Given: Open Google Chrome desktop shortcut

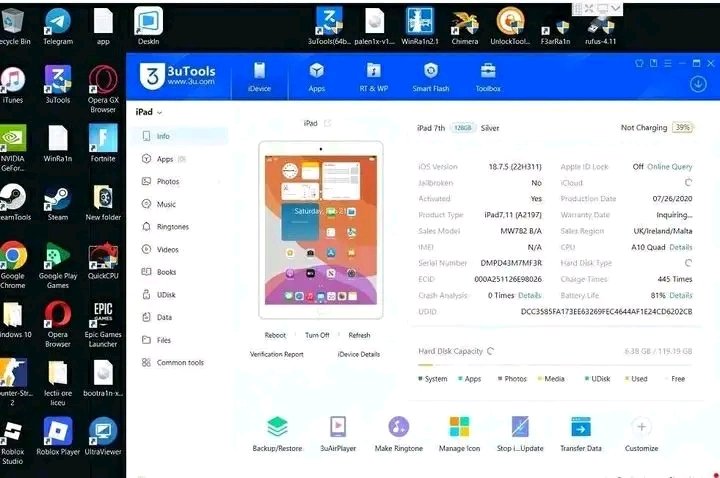Looking at the screenshot, I should [x=13, y=265].
